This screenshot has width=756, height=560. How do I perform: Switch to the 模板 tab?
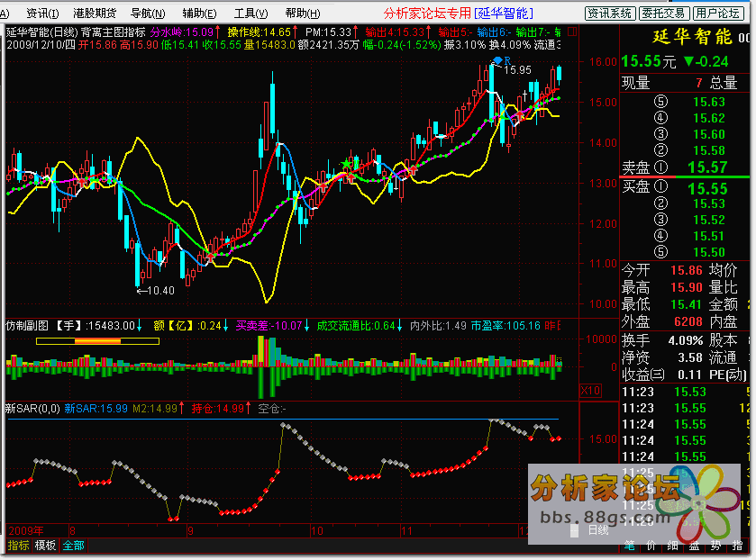click(45, 546)
